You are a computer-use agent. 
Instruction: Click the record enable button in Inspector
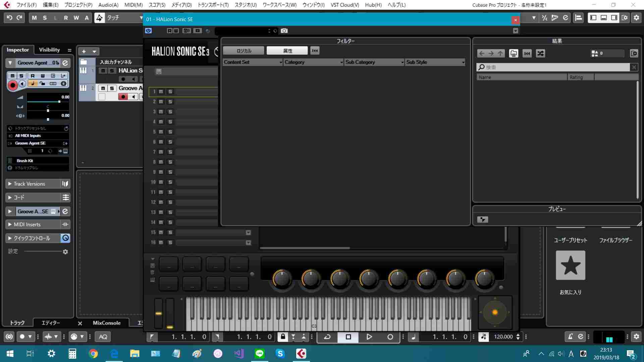click(x=13, y=85)
